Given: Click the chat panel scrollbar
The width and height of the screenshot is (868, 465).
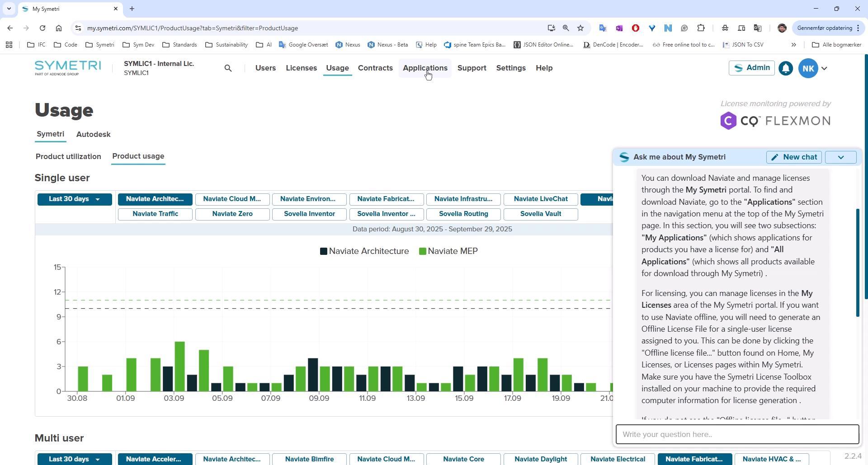Looking at the screenshot, I should (x=857, y=263).
